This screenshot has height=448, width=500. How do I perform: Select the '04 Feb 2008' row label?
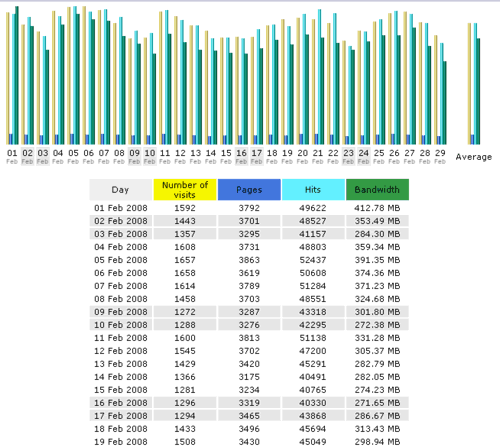(x=121, y=247)
